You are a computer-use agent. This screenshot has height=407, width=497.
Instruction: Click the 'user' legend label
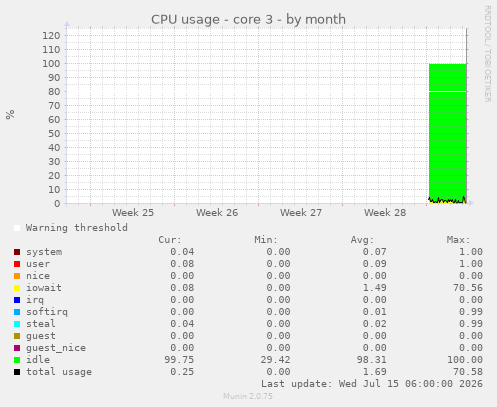pyautogui.click(x=38, y=264)
